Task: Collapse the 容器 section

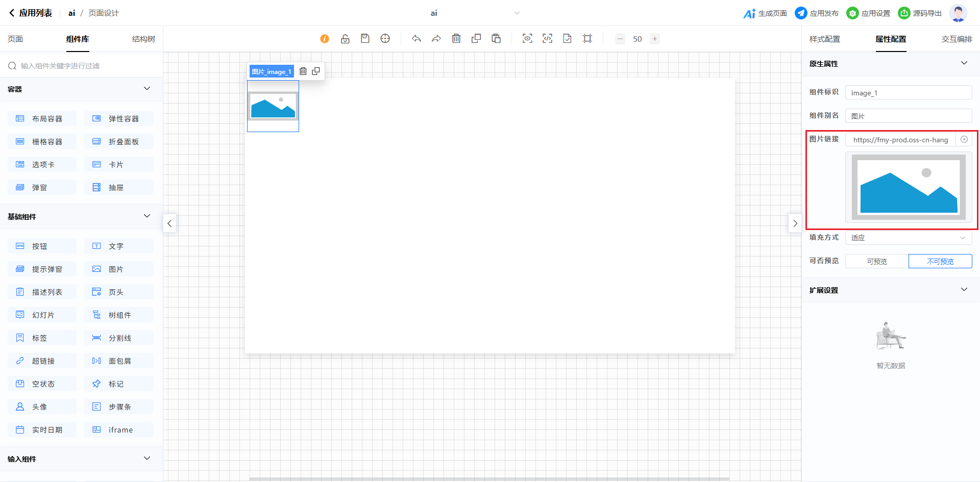Action: click(x=147, y=89)
